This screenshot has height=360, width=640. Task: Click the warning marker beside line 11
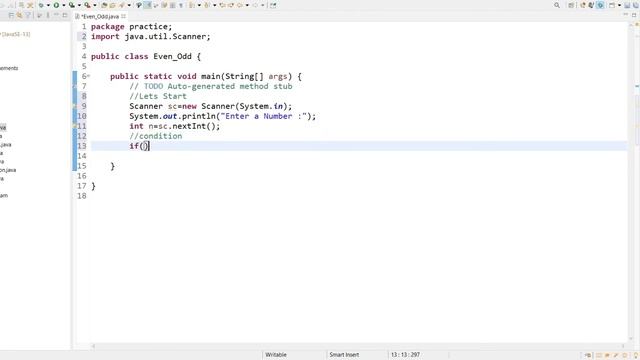click(x=75, y=126)
